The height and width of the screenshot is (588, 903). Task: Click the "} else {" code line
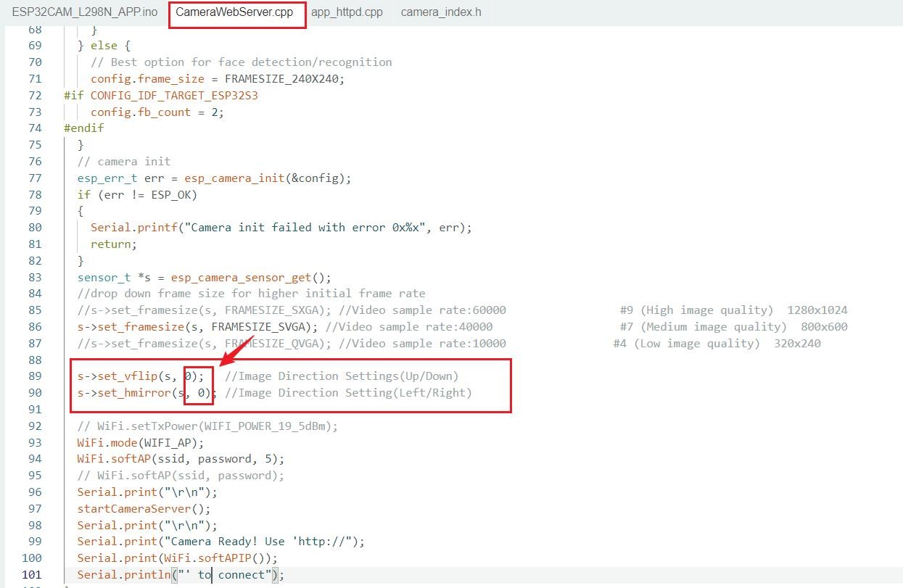pyautogui.click(x=104, y=46)
